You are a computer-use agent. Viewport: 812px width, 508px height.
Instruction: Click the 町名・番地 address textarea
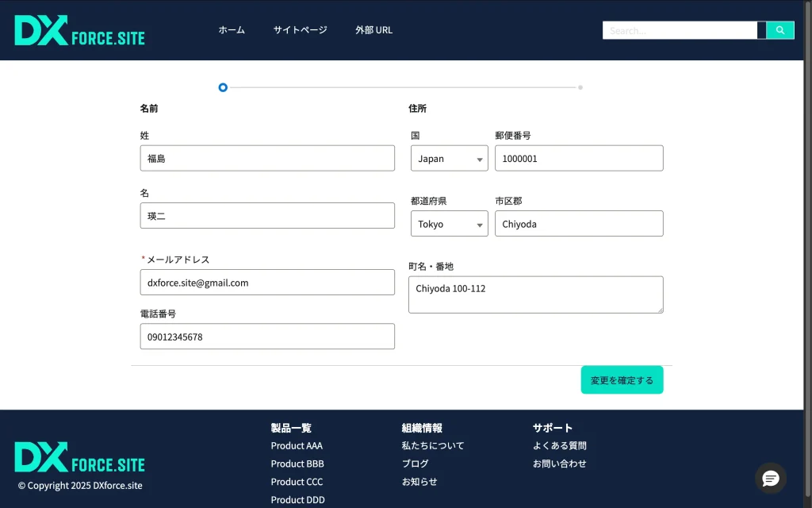tap(535, 294)
